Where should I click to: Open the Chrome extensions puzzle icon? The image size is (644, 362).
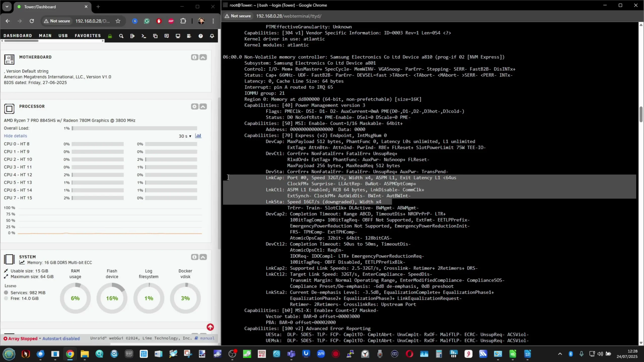click(183, 21)
